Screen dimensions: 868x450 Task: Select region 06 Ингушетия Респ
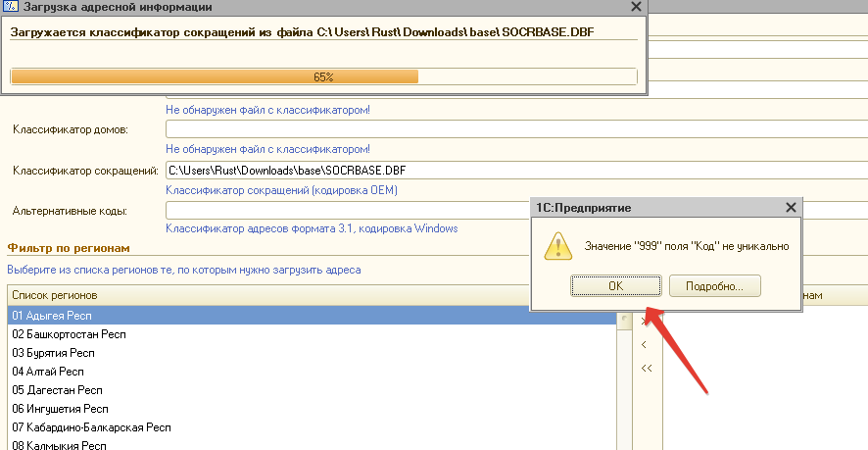click(313, 409)
